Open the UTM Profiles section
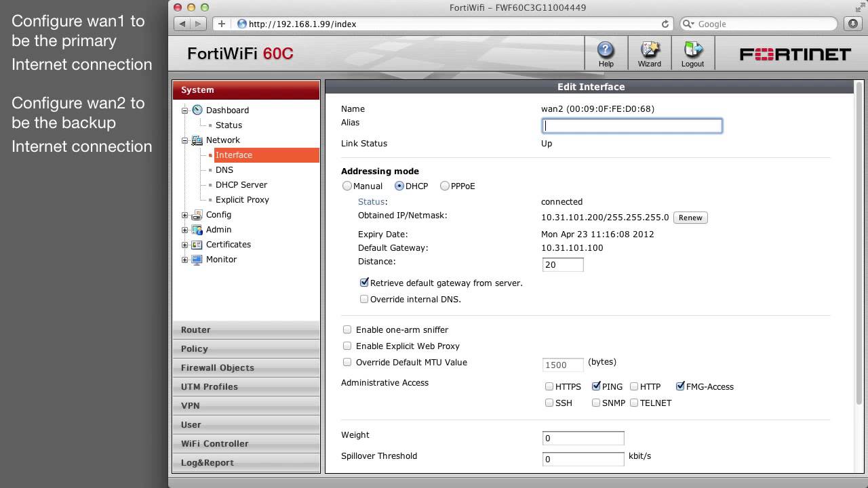Screen dimensions: 868x488 [246, 386]
